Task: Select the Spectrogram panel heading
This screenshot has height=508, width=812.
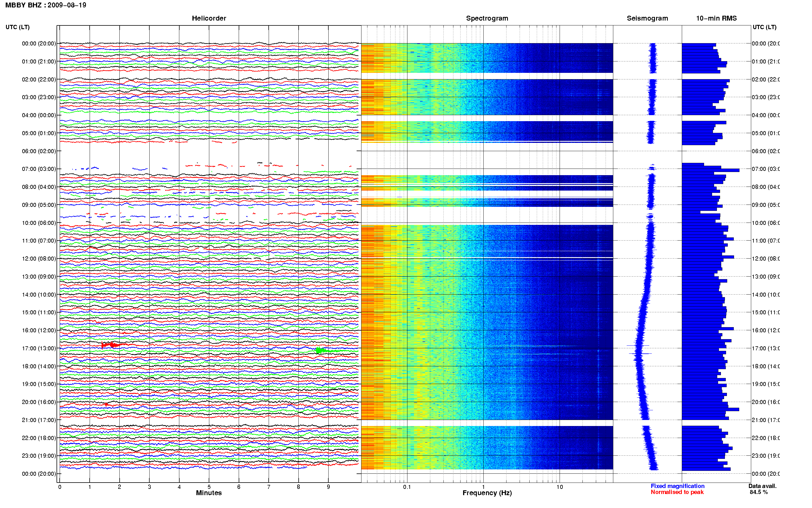Action: point(487,18)
